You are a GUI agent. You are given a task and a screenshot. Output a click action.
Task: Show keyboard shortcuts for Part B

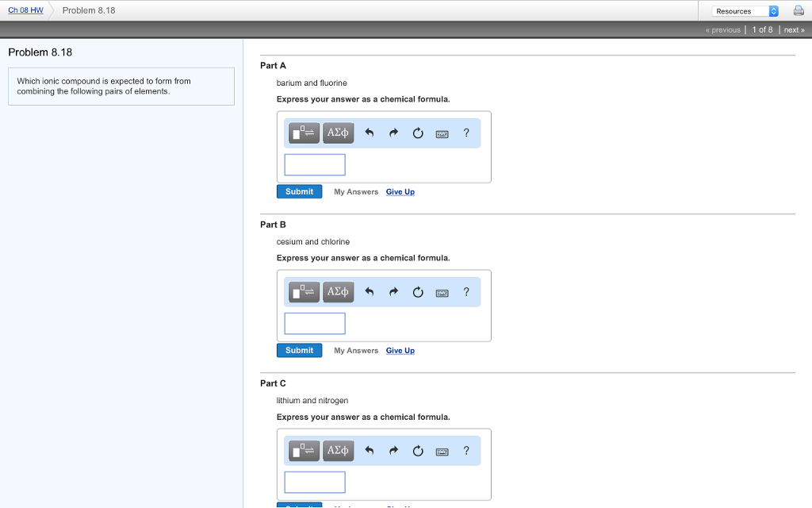[x=442, y=293]
